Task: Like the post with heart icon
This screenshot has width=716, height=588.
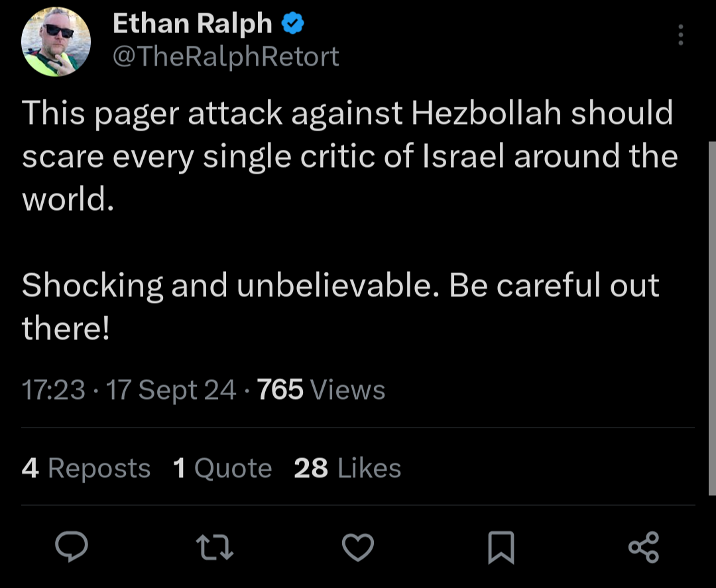Action: click(x=358, y=547)
